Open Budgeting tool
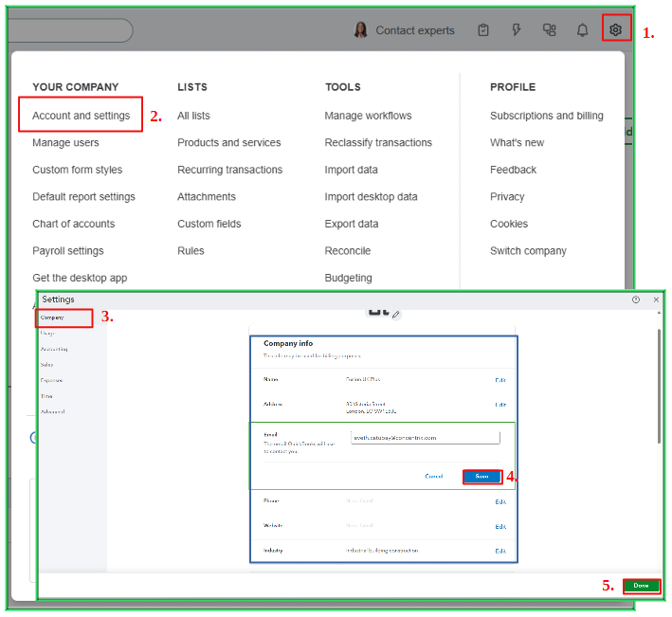This screenshot has height=617, width=672. point(349,278)
